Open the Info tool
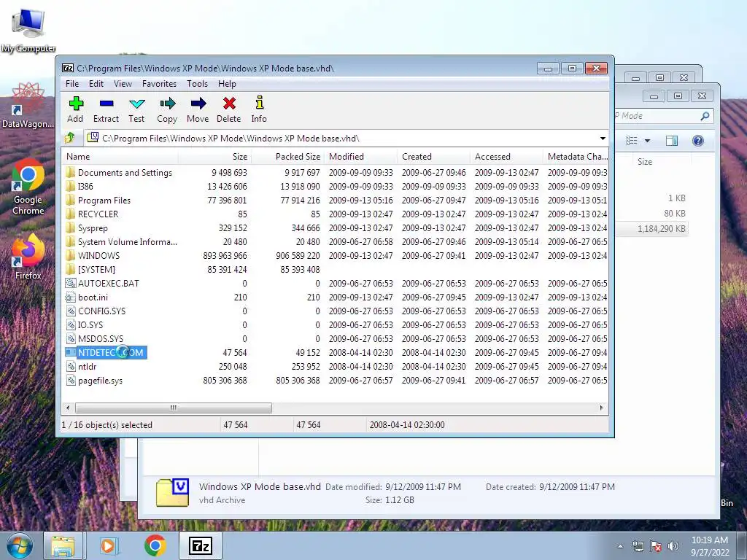747x560 pixels. [x=259, y=109]
